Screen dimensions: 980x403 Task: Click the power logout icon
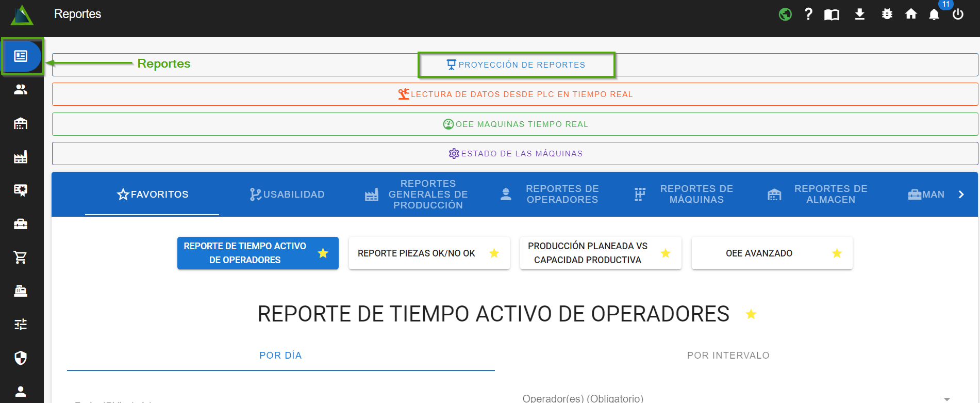(x=958, y=14)
